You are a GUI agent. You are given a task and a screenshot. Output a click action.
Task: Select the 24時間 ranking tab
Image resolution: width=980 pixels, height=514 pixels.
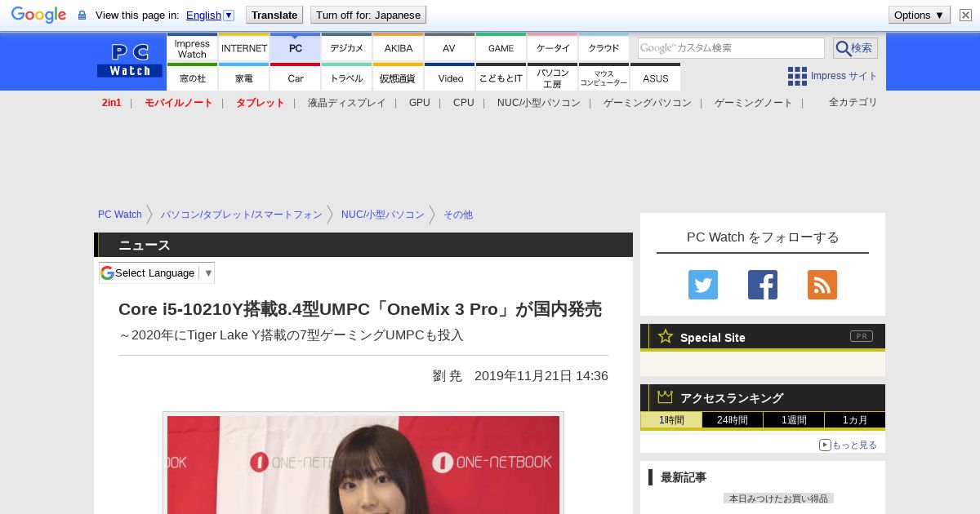click(x=733, y=420)
